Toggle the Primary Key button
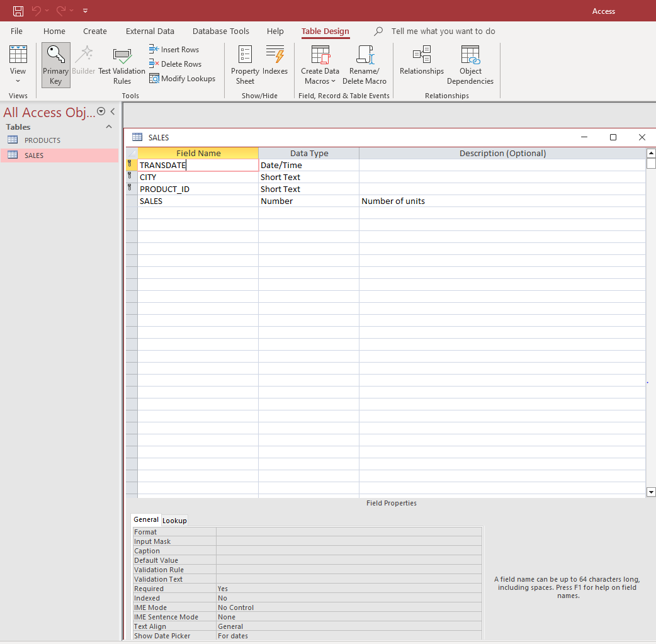 55,65
